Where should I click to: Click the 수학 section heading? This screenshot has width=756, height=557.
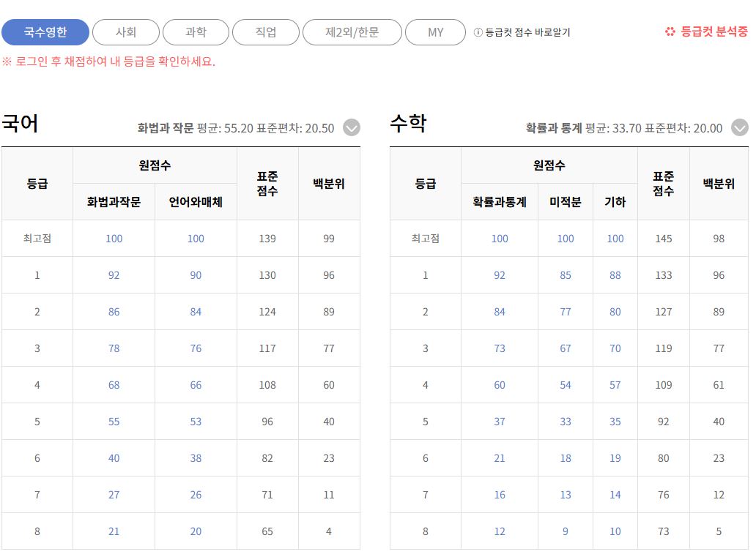(x=408, y=123)
